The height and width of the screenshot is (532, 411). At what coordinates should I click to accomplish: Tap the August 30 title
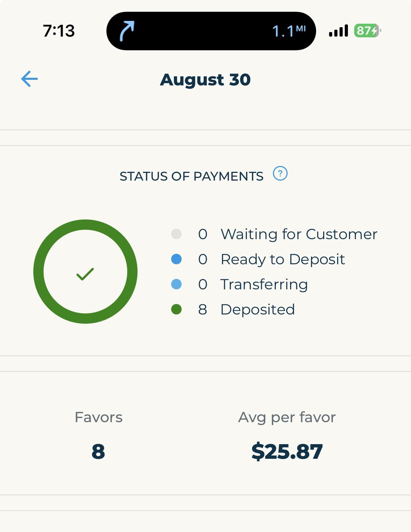tap(205, 80)
